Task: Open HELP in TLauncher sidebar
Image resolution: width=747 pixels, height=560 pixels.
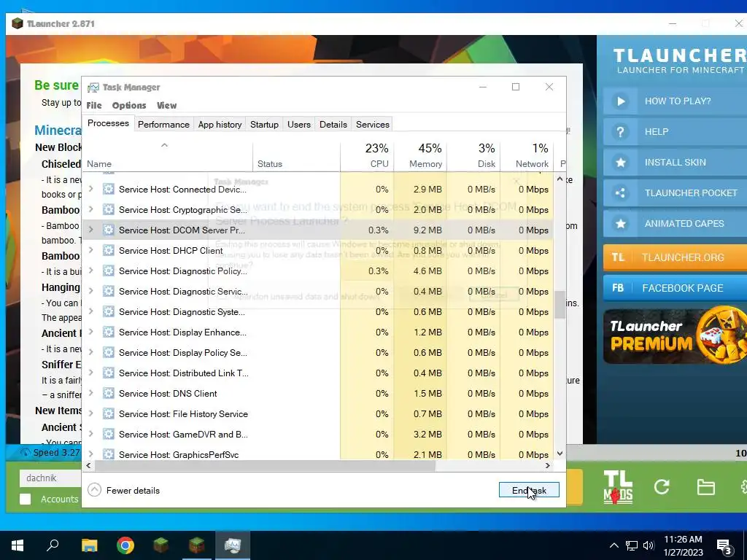Action: coord(675,131)
